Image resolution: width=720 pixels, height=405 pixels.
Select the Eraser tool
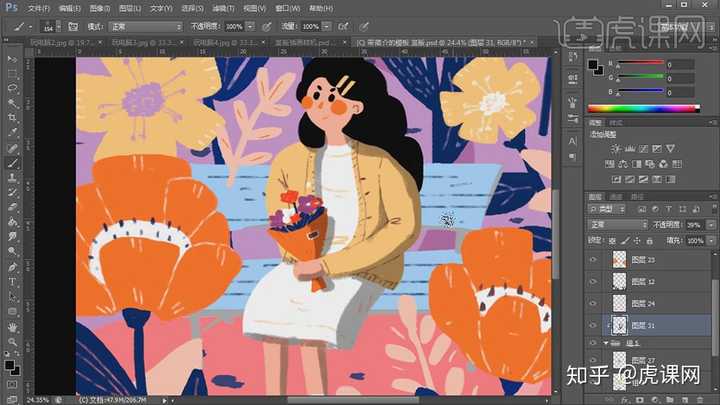point(12,207)
